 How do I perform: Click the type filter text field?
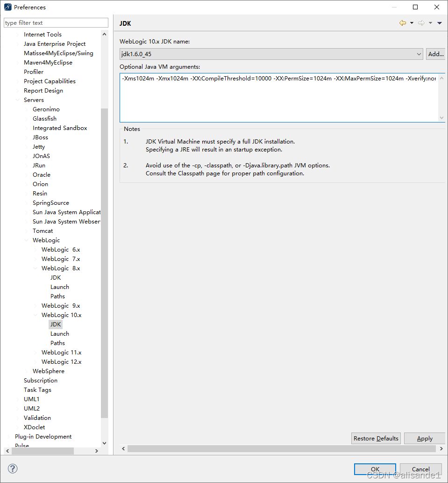[56, 22]
